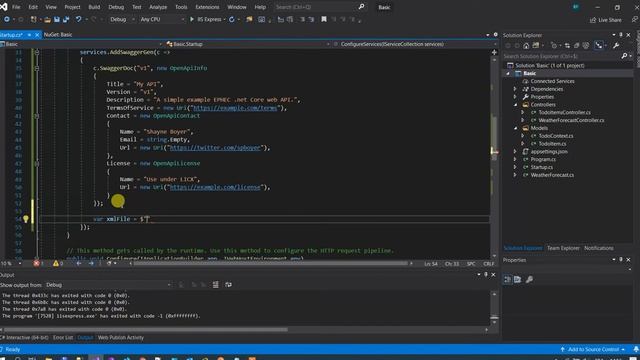The height and width of the screenshot is (360, 640).
Task: Click the Save All icon in toolbar
Action: pos(66,20)
